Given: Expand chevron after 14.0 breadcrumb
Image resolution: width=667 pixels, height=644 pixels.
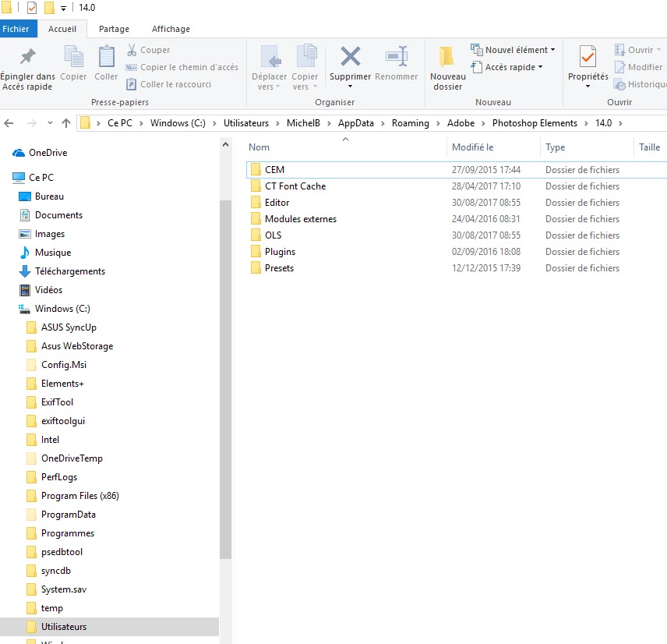Looking at the screenshot, I should (620, 123).
